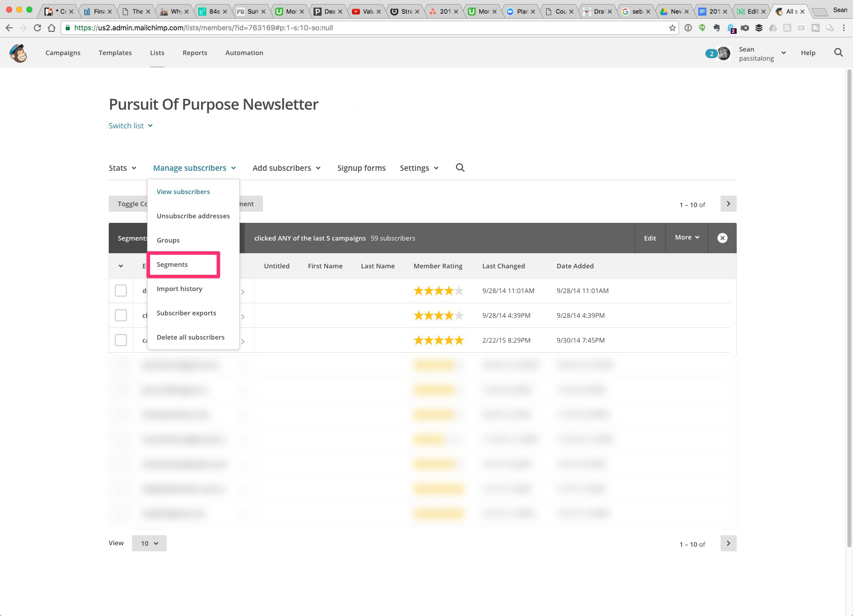Image resolution: width=853 pixels, height=616 pixels.
Task: Click the page vertical scrollbar
Action: (849, 308)
